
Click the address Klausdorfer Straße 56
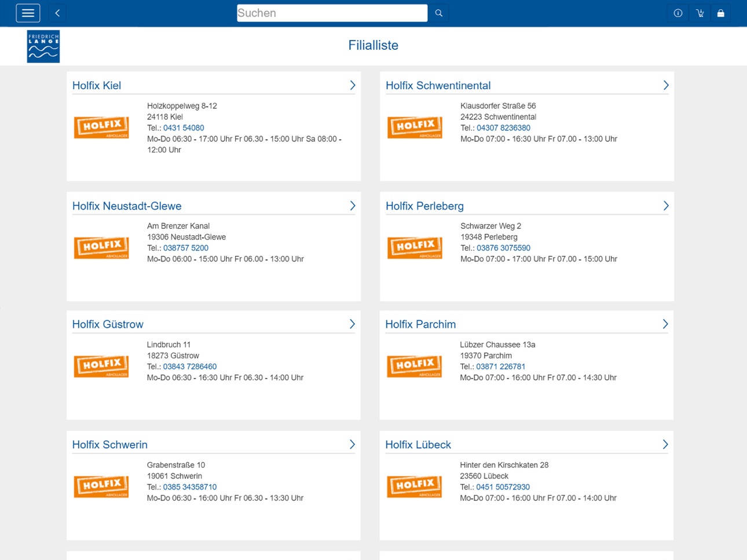[498, 106]
